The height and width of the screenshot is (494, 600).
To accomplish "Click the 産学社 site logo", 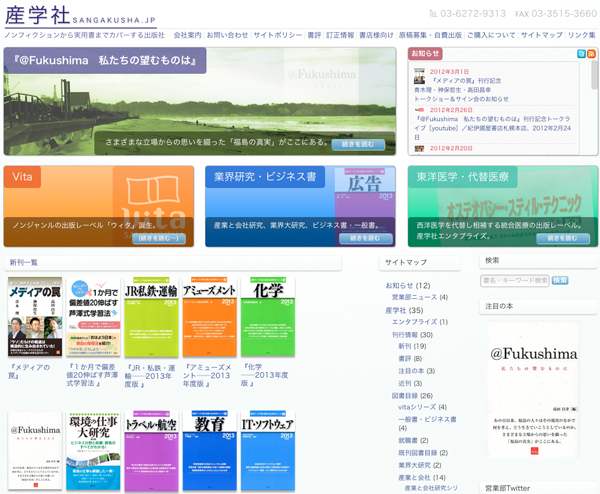I will point(80,16).
